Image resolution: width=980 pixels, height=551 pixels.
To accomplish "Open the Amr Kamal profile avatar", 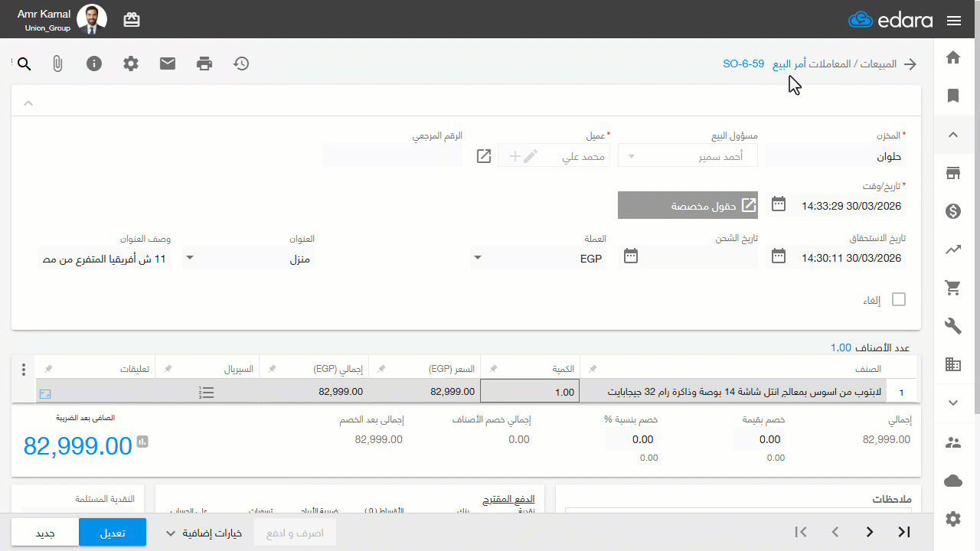I will 92,19.
